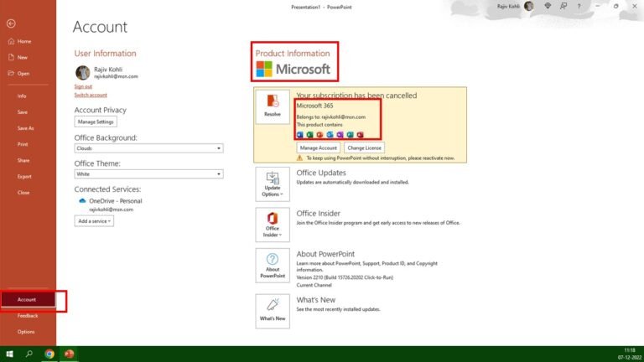Click the 'Your subscription has been cancelled' heading
644x362 pixels.
356,96
